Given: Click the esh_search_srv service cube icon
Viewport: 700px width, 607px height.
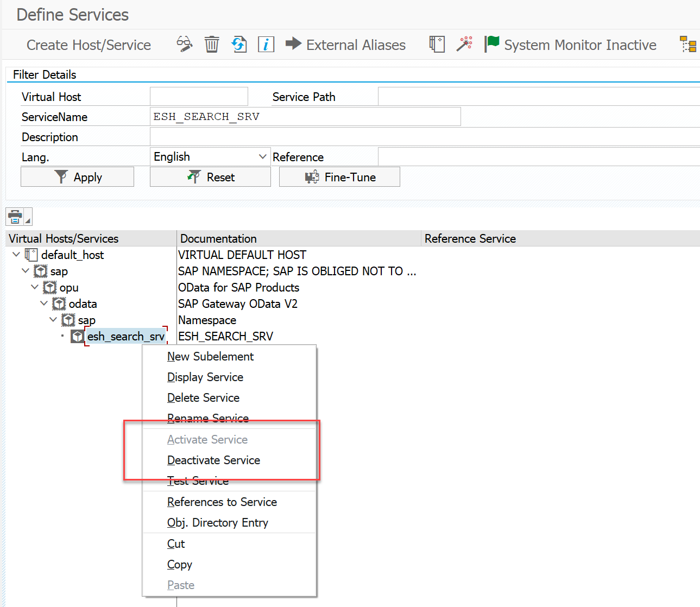Looking at the screenshot, I should pos(78,336).
